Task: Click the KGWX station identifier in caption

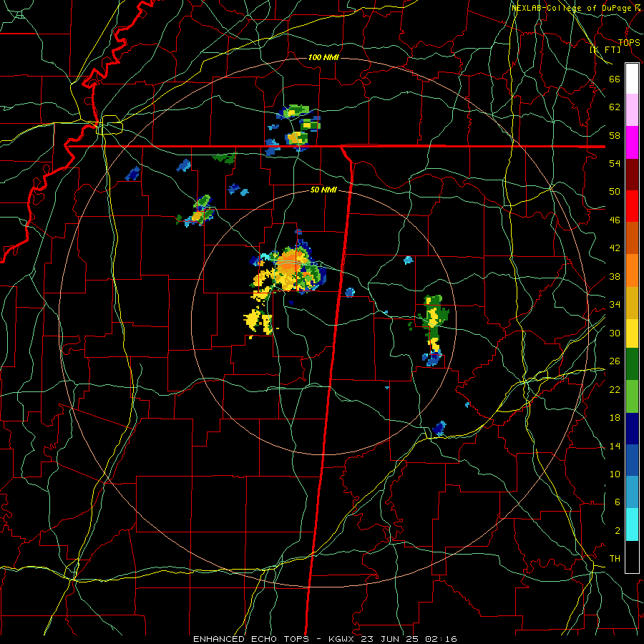Action: (x=343, y=639)
